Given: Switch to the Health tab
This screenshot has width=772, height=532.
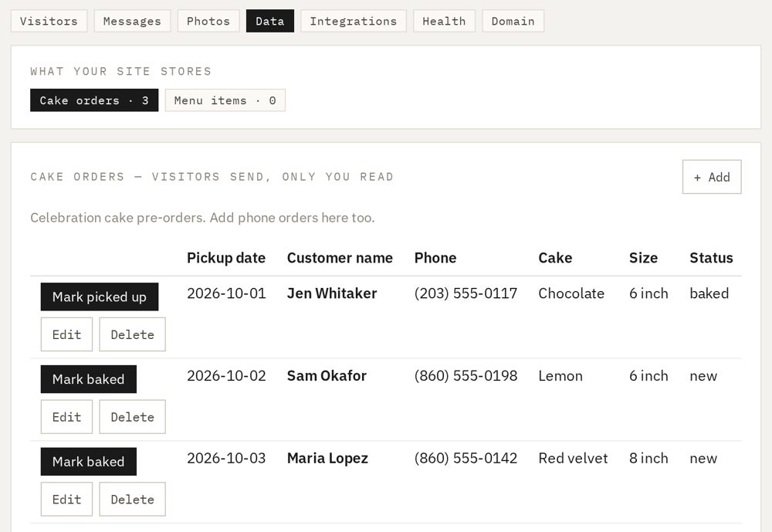Looking at the screenshot, I should (x=444, y=21).
